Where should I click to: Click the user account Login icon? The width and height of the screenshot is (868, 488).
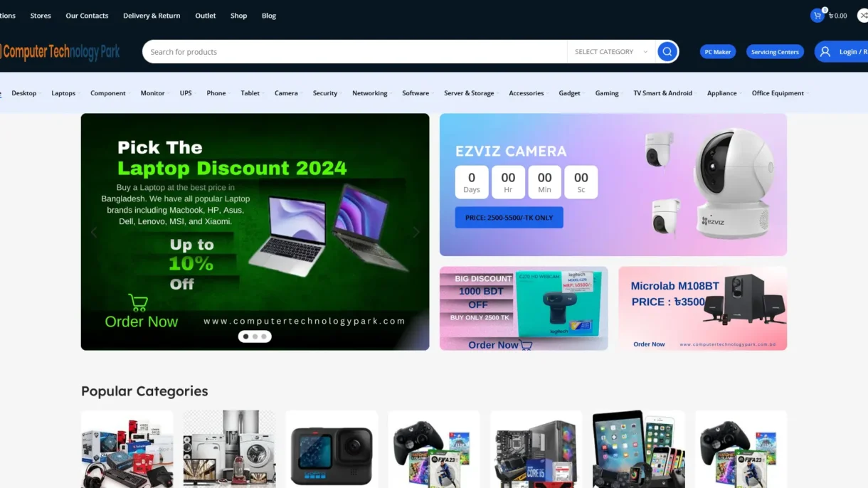(825, 52)
